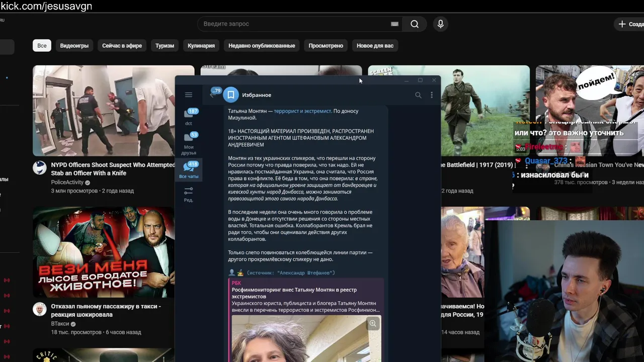The image size is (644, 362).
Task: Open the 'NYPD Officers Shoot Suspect' video title
Action: (x=113, y=169)
